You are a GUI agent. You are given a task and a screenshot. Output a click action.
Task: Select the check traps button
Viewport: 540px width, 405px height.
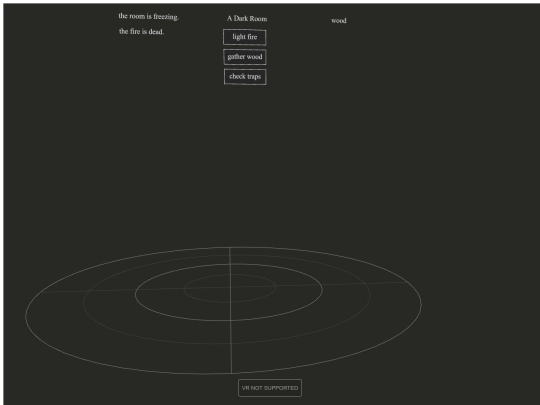[245, 76]
